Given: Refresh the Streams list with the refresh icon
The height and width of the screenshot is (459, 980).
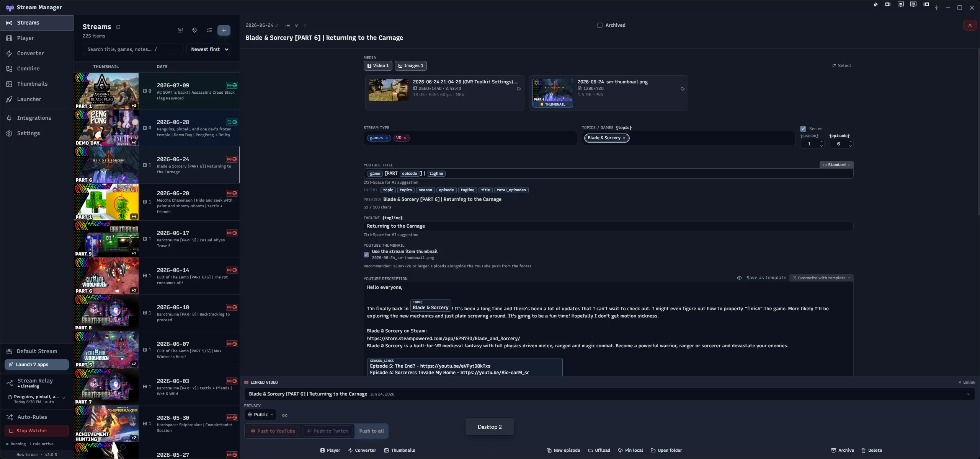Looking at the screenshot, I should (x=118, y=27).
